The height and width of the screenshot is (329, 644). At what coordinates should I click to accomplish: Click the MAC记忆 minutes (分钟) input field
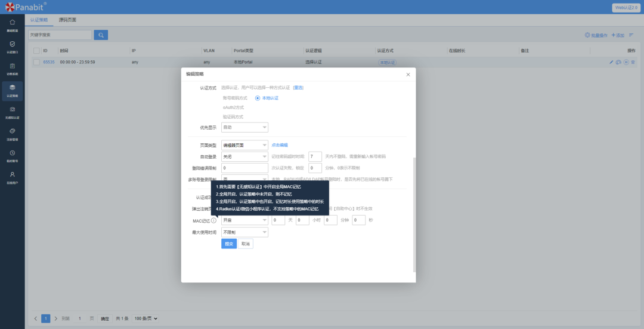tap(330, 220)
